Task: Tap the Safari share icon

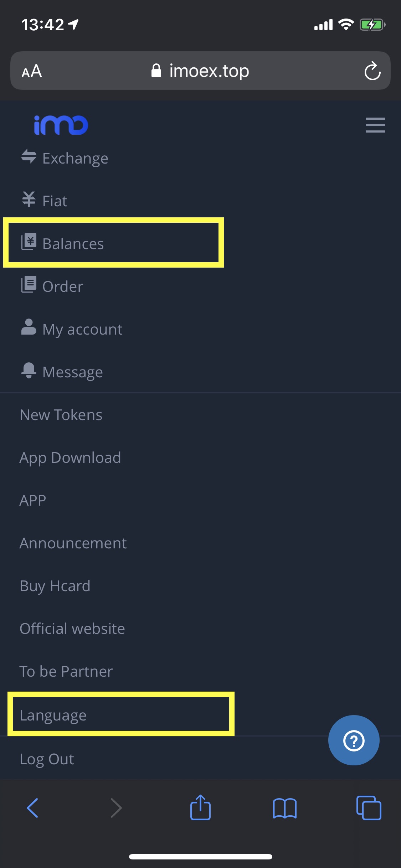Action: pos(200,807)
